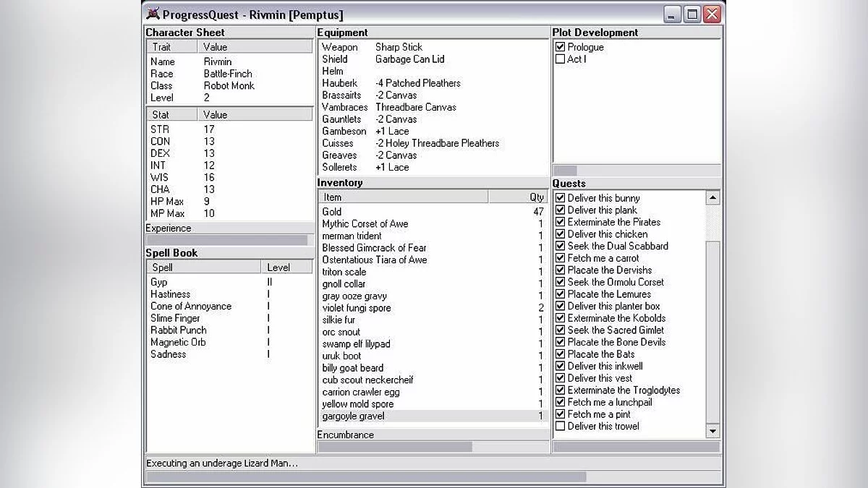Select the merman trident item
868x488 pixels.
(433, 236)
